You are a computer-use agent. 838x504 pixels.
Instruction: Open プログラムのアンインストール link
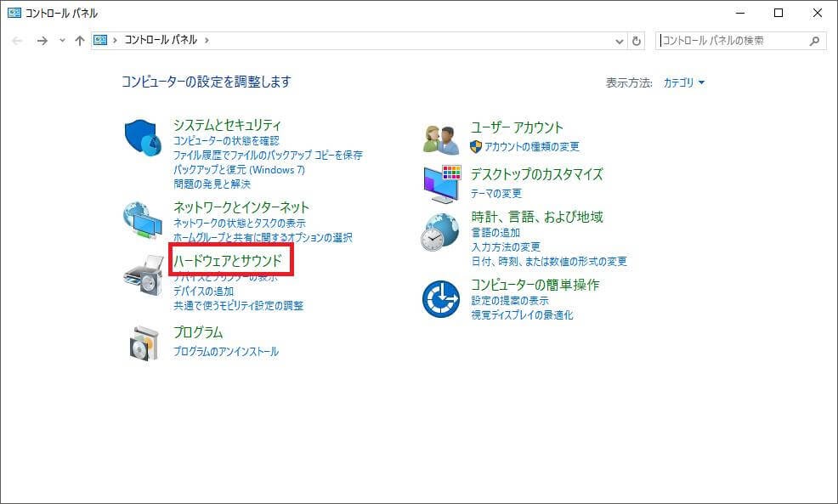[225, 352]
